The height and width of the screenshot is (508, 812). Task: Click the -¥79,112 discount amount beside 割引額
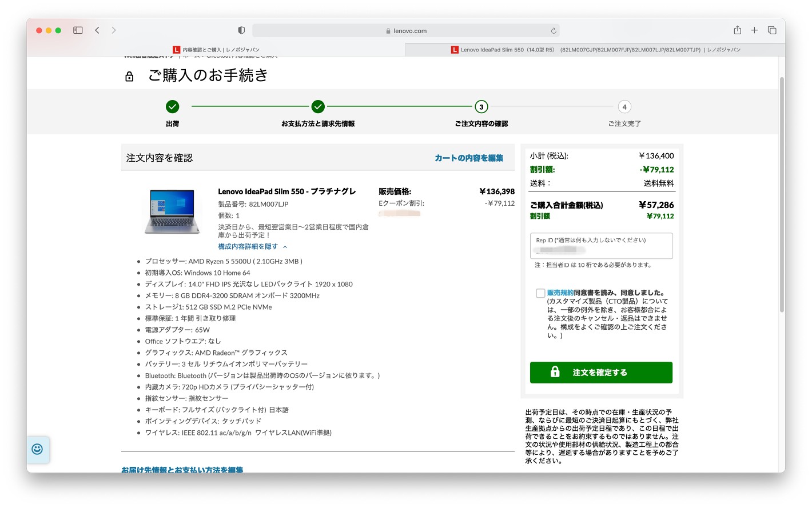(656, 170)
